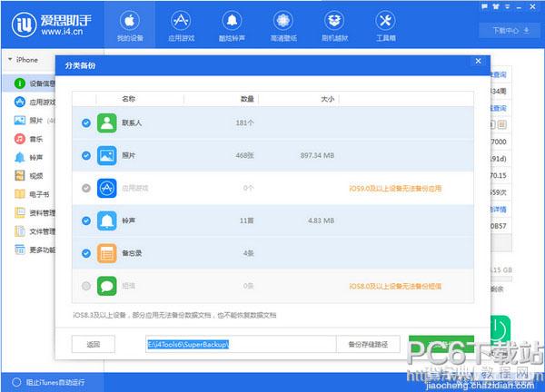Open the 高清壁纸 wallpaper tab
The width and height of the screenshot is (545, 392).
[x=283, y=25]
